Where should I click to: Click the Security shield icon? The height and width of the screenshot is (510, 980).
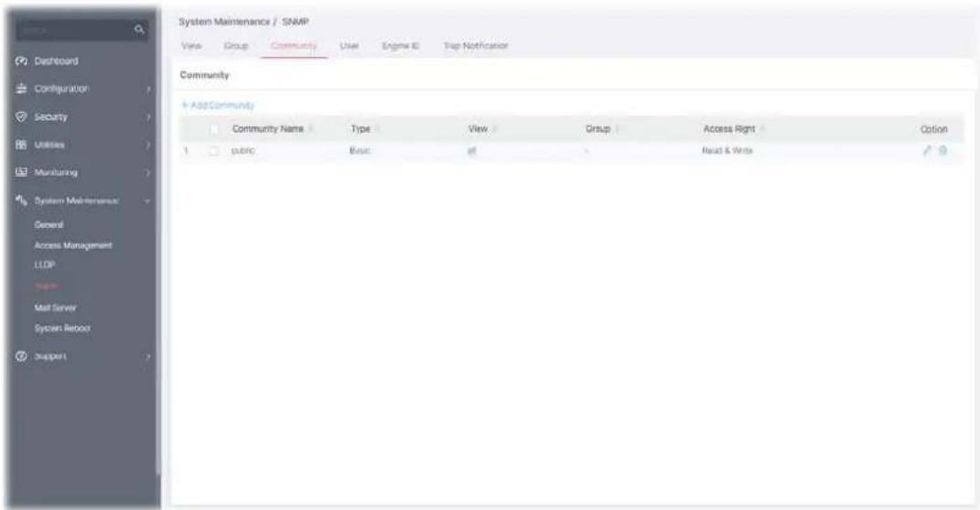click(21, 117)
